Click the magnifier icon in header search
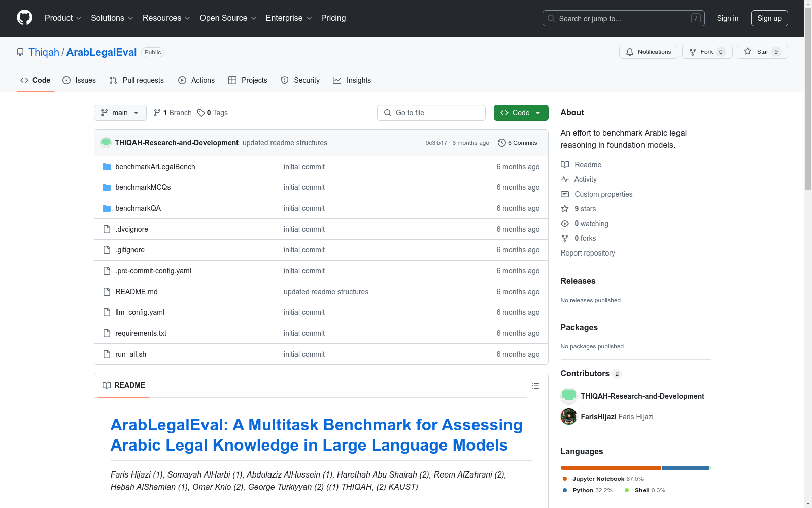This screenshot has width=812, height=508. [551, 18]
